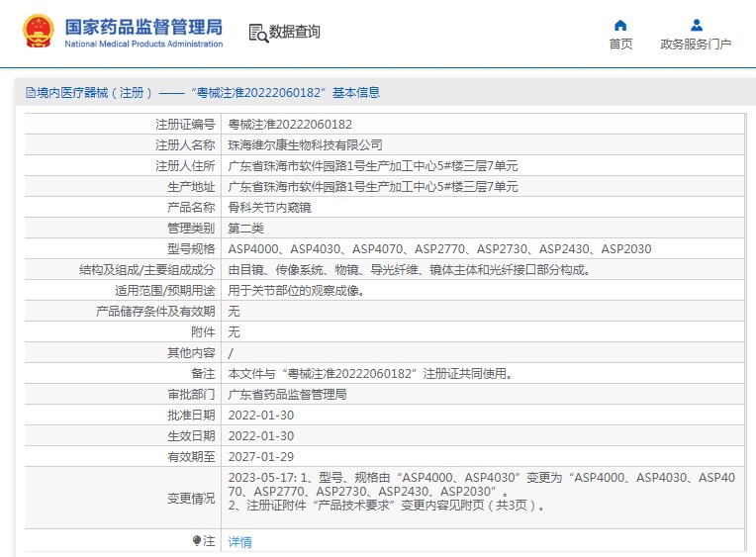
Task: Click the 其他内容 label
Action: click(x=191, y=353)
